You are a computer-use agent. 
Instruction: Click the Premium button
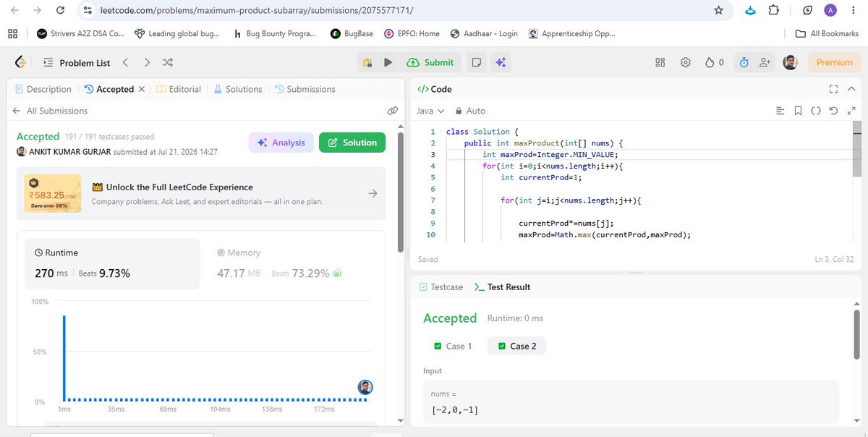pos(835,63)
